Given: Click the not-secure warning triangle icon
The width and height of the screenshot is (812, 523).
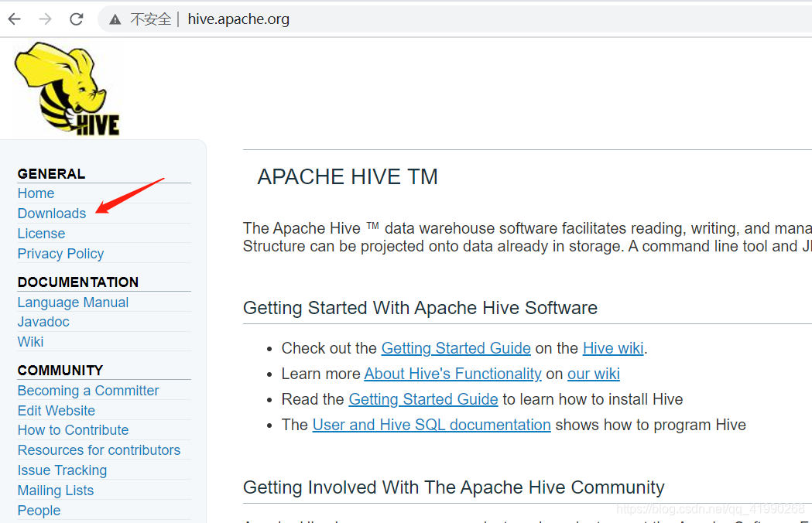Looking at the screenshot, I should 115,19.
